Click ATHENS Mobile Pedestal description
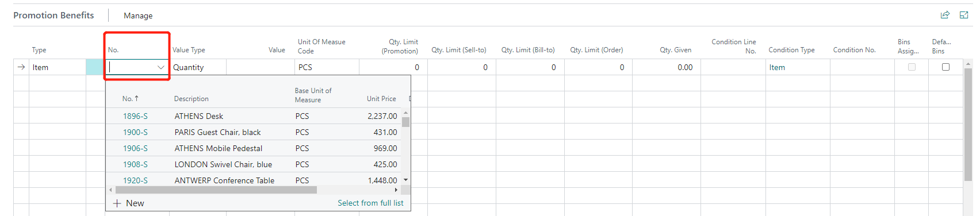980x216 pixels. tap(218, 148)
